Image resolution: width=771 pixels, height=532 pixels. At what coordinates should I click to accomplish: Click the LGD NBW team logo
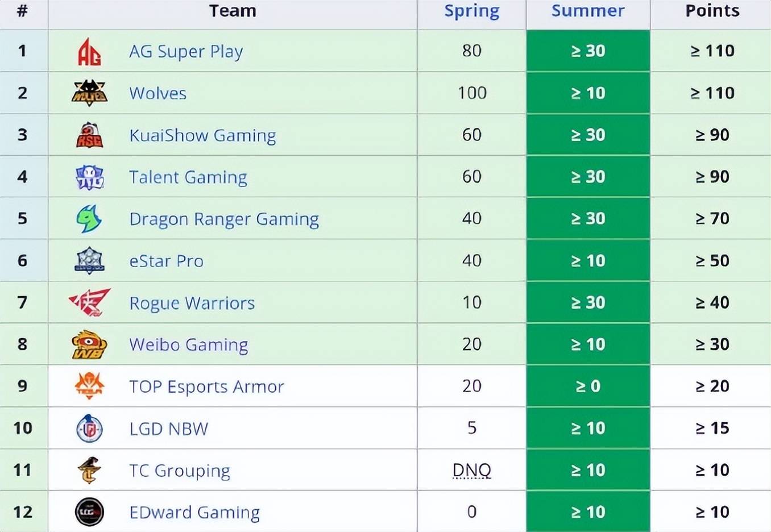(89, 429)
